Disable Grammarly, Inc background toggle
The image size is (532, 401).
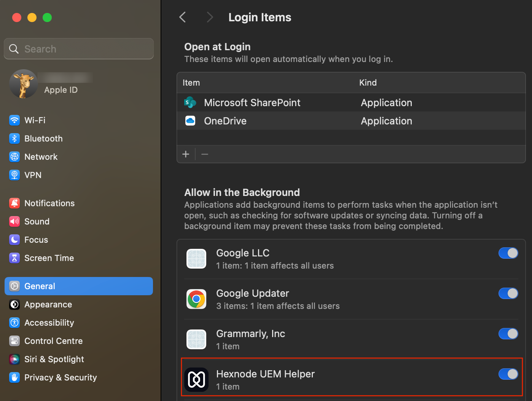tap(508, 334)
